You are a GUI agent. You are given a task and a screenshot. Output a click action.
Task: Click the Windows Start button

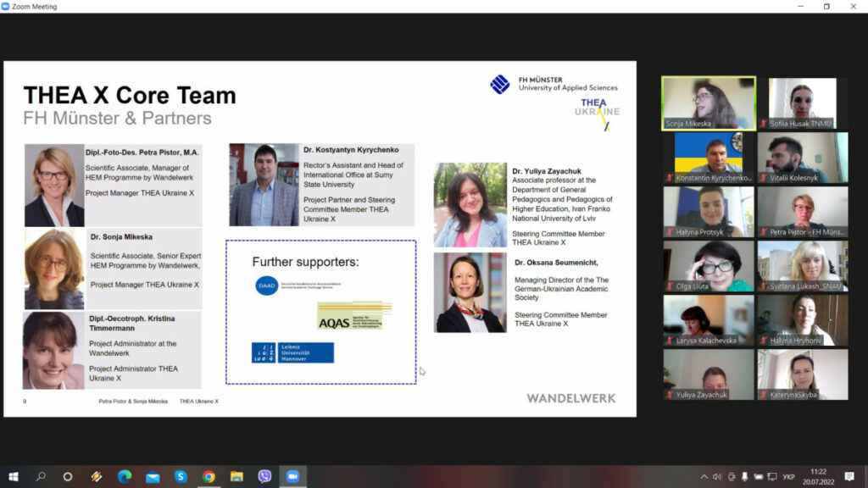[x=13, y=477]
